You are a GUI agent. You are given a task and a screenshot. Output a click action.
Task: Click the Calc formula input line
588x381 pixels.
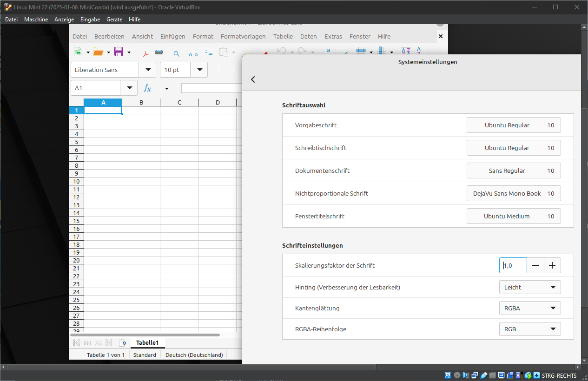(211, 88)
